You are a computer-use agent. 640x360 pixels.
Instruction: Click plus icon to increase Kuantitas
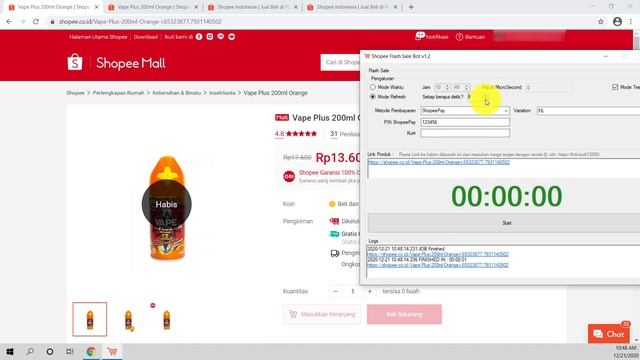pos(370,291)
